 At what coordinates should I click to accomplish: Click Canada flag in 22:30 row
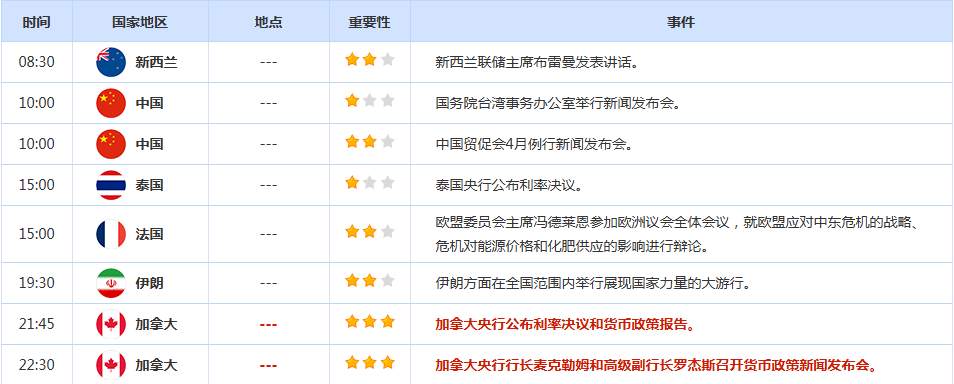tap(111, 365)
